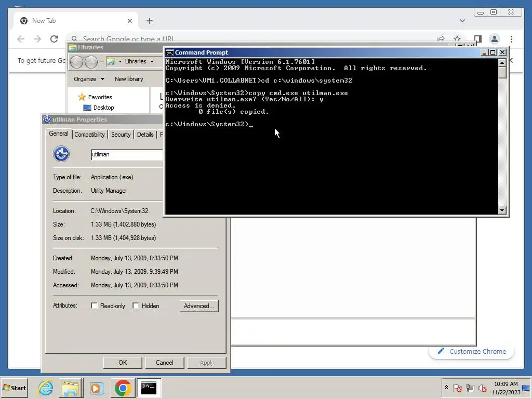Click Command Prompt scrollbar up arrow
532x399 pixels.
coord(502,62)
